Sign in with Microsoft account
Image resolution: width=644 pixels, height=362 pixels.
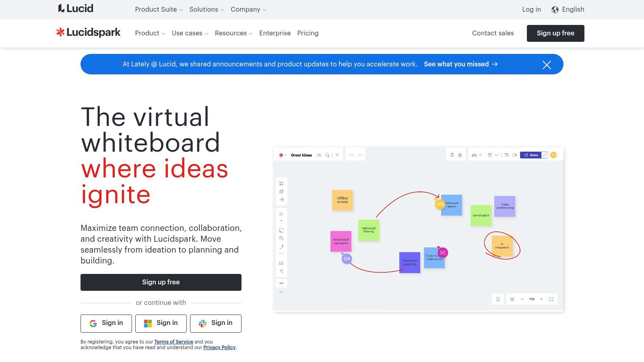161,323
